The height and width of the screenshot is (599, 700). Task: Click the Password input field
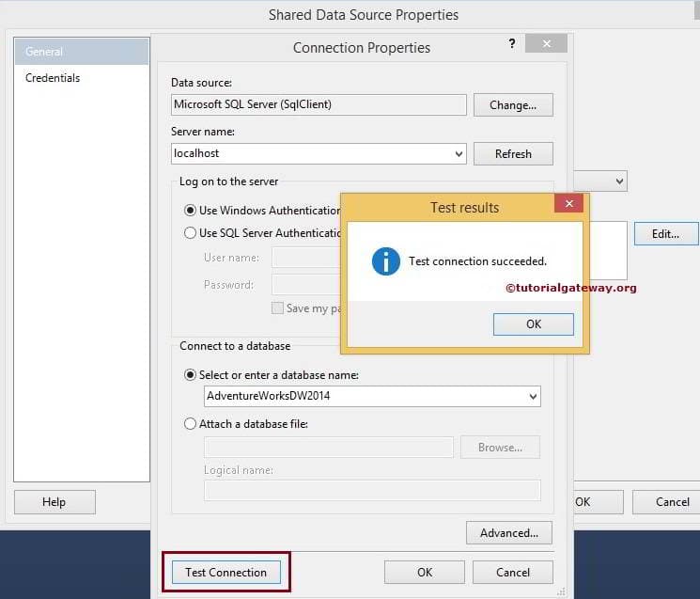point(306,285)
